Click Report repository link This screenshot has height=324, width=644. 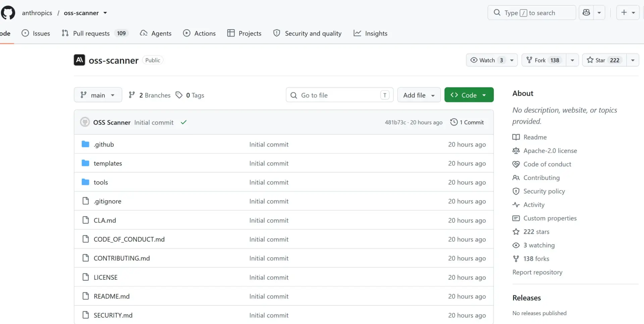[537, 272]
